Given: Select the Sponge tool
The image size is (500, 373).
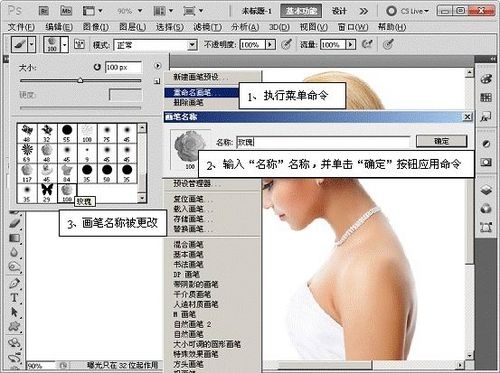Looking at the screenshot, I should (14, 267).
